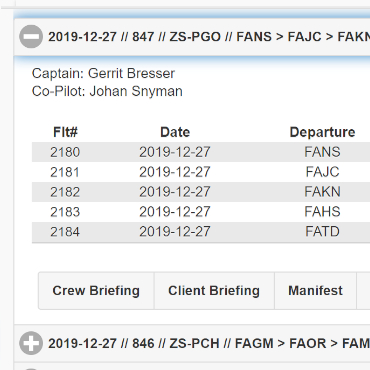
Task: Click FAHS departure cell
Action: pos(322,212)
